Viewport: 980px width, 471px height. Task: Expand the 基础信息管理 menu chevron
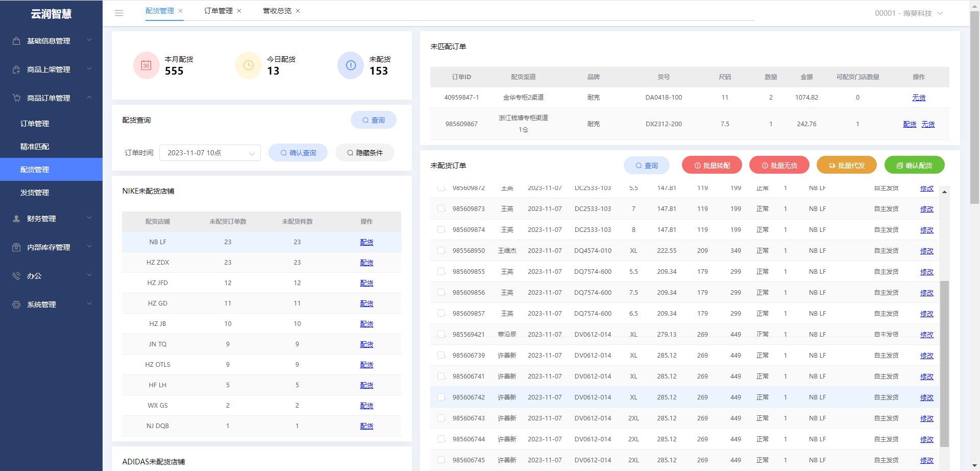click(89, 40)
